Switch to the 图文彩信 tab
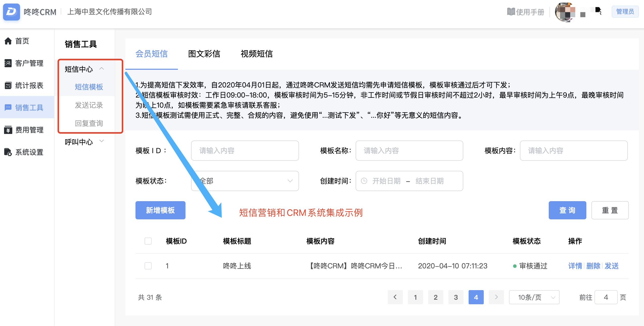The image size is (644, 326). tap(204, 54)
